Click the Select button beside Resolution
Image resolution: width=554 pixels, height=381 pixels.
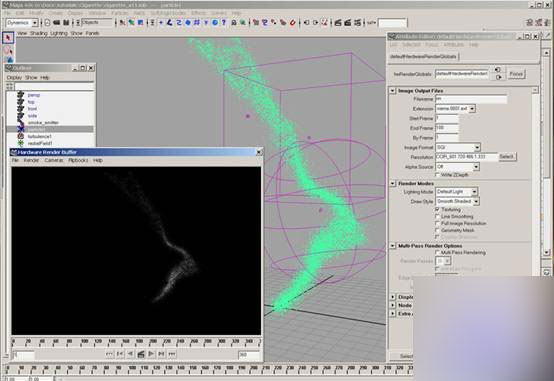pyautogui.click(x=507, y=157)
